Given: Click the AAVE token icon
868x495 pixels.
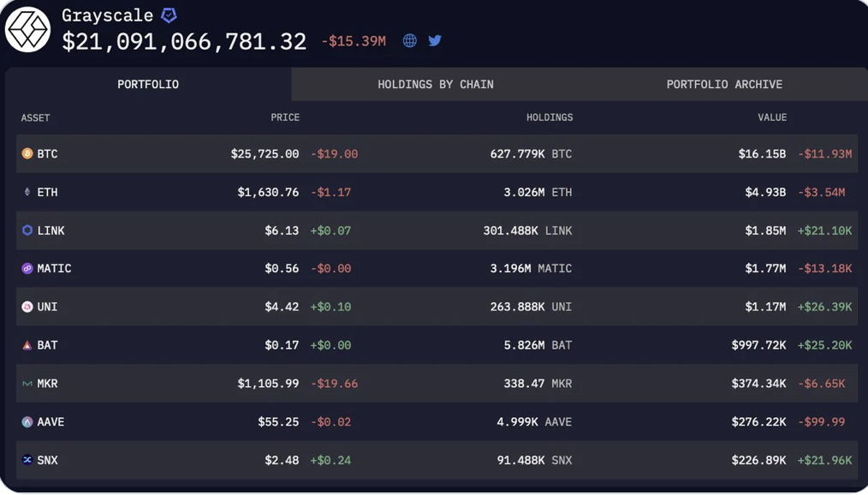Looking at the screenshot, I should [27, 421].
